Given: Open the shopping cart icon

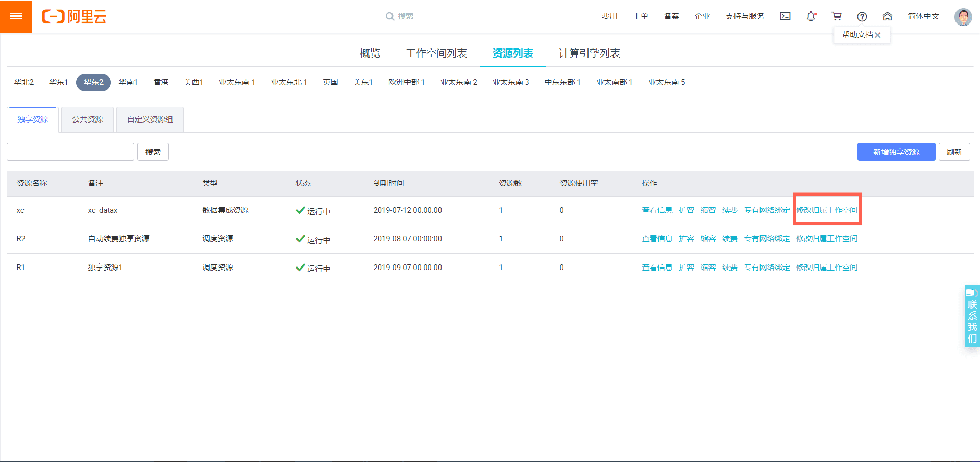Looking at the screenshot, I should [x=837, y=16].
